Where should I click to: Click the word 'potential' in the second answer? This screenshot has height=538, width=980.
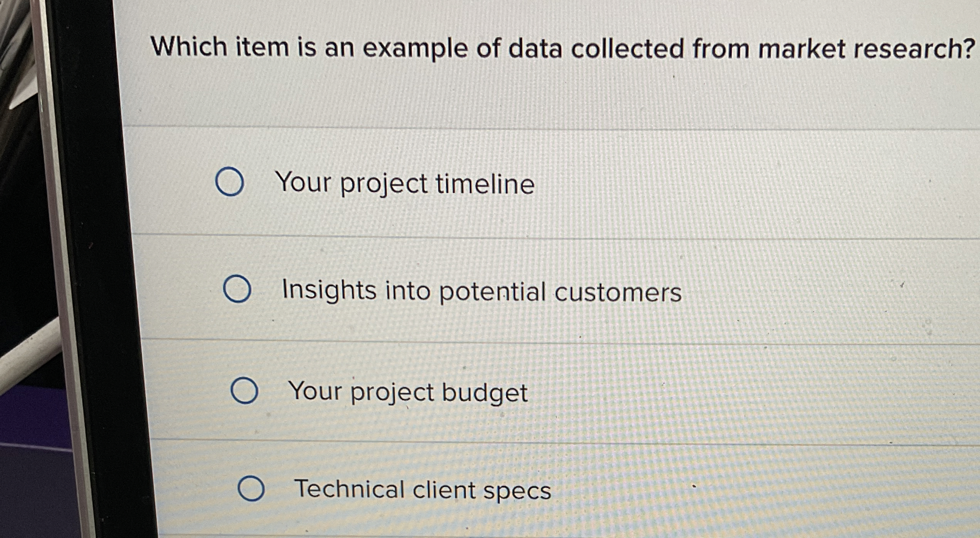492,291
